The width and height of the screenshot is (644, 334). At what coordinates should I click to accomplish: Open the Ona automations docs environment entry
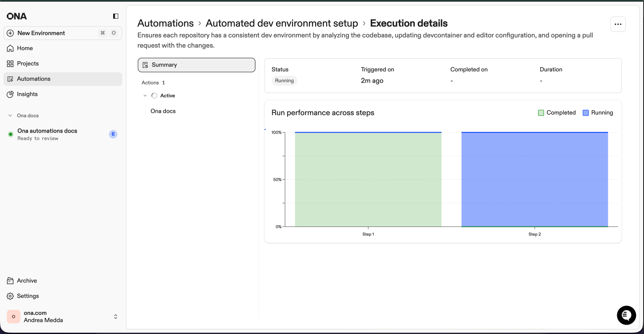click(x=47, y=134)
